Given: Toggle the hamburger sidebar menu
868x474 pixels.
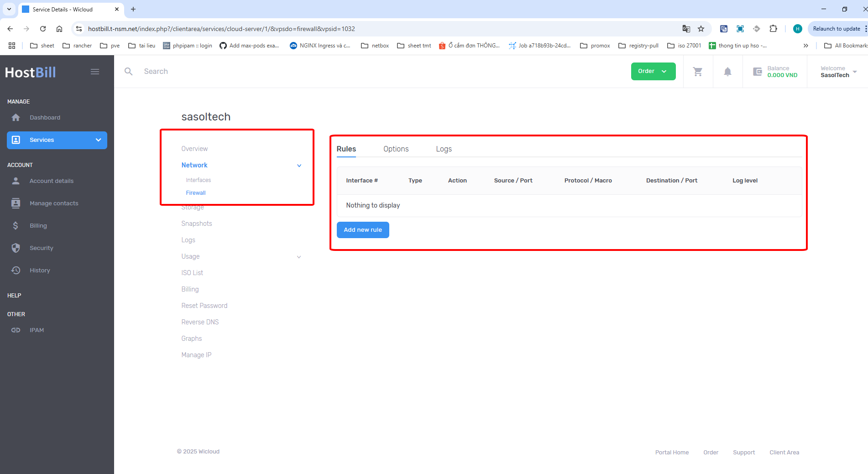Looking at the screenshot, I should [95, 72].
